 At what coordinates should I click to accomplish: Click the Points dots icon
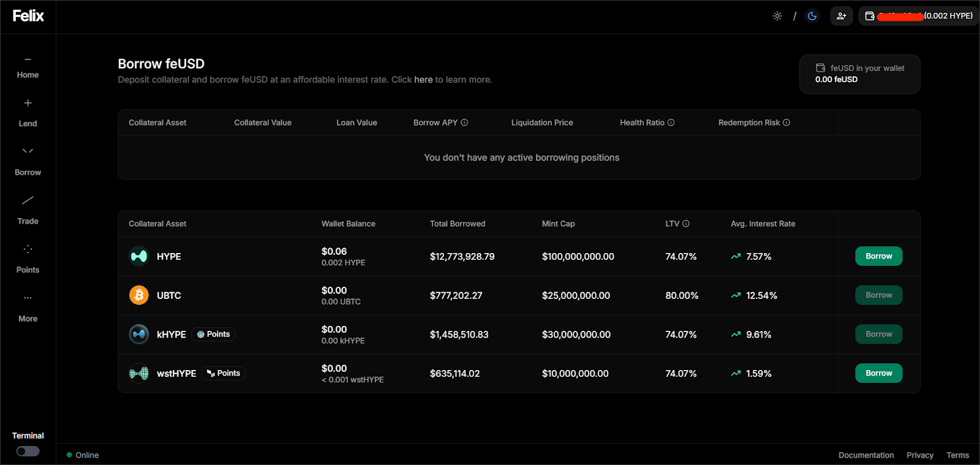[x=28, y=249]
